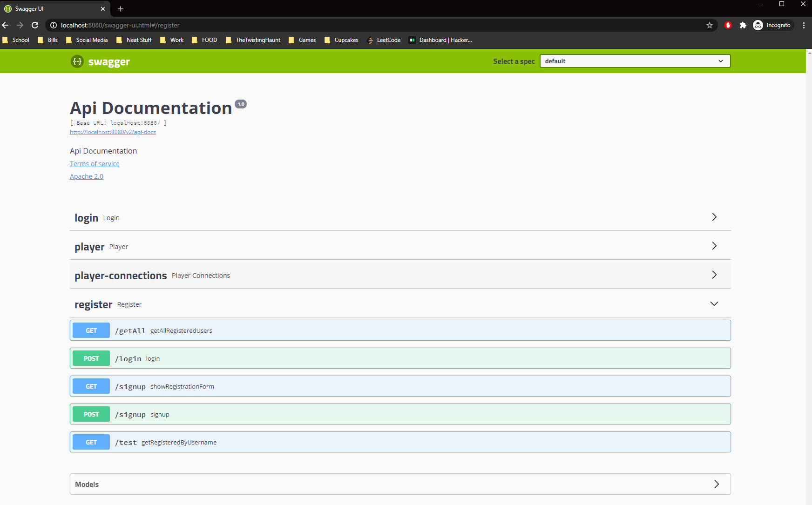Open the Games bookmarks folder
The height and width of the screenshot is (505, 812).
(x=302, y=40)
